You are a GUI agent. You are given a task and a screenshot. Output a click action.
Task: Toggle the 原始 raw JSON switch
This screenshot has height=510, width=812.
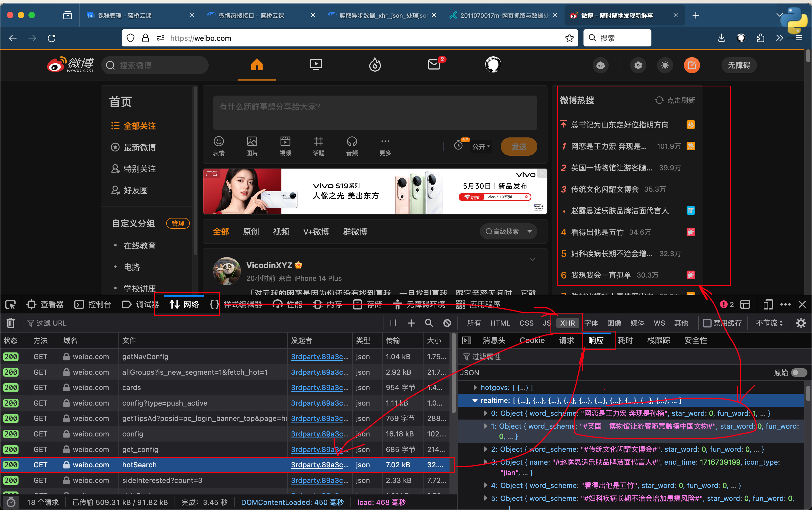click(x=799, y=373)
